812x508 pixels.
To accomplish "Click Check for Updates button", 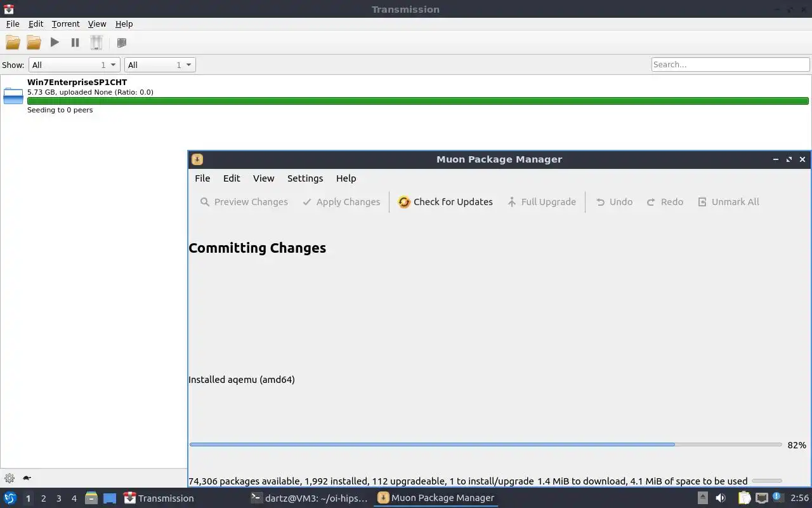I will tap(445, 202).
